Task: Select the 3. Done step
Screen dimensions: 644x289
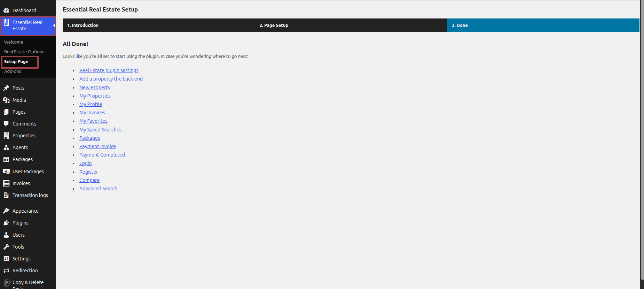Action: (460, 25)
